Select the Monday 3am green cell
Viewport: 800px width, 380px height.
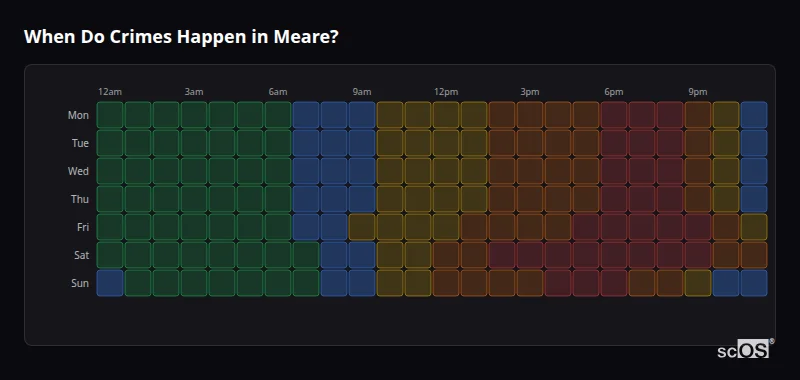(x=194, y=115)
